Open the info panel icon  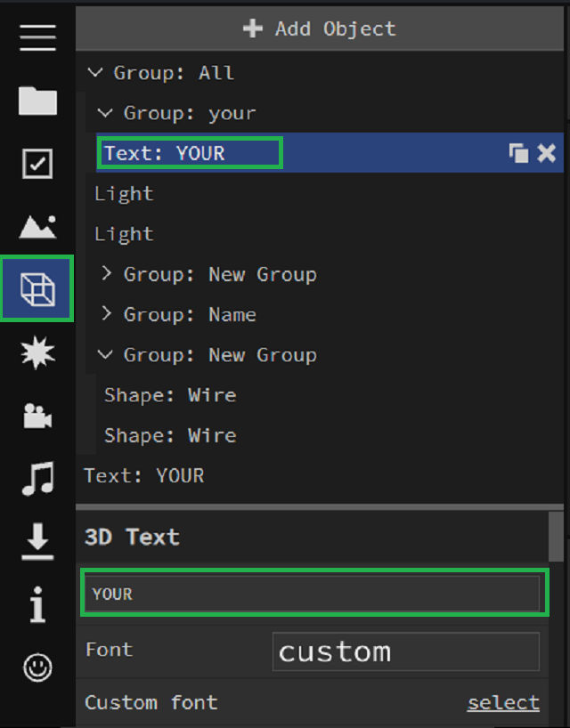pyautogui.click(x=37, y=605)
